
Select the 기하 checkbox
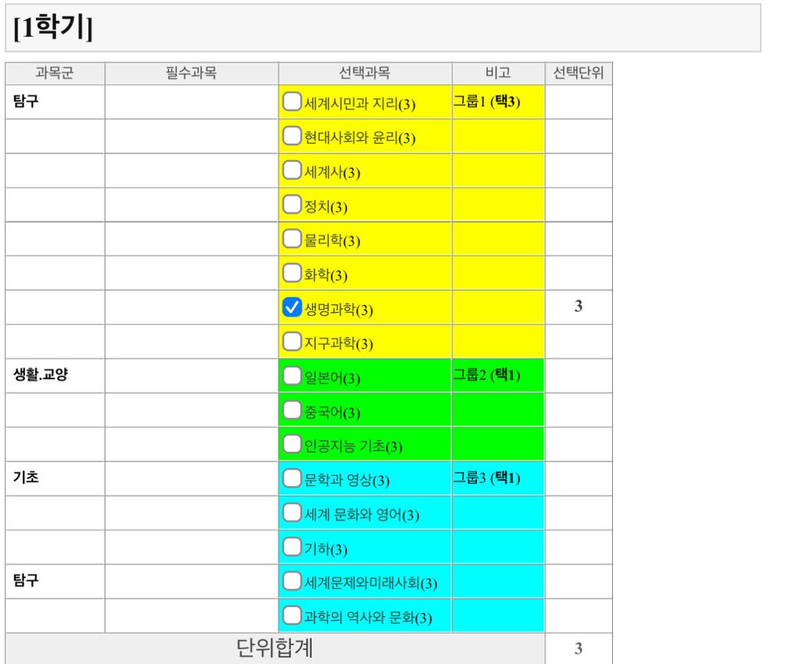292,547
